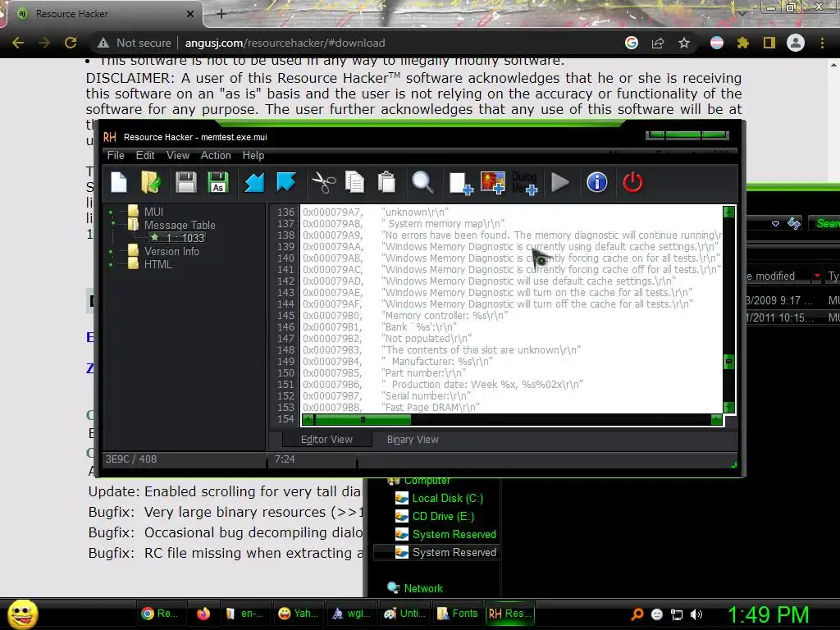The height and width of the screenshot is (630, 840).
Task: Open Find with the magnifier icon
Action: click(x=422, y=182)
